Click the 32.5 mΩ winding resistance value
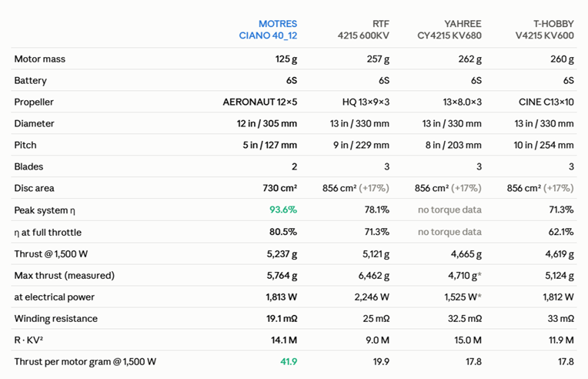 [x=465, y=319]
